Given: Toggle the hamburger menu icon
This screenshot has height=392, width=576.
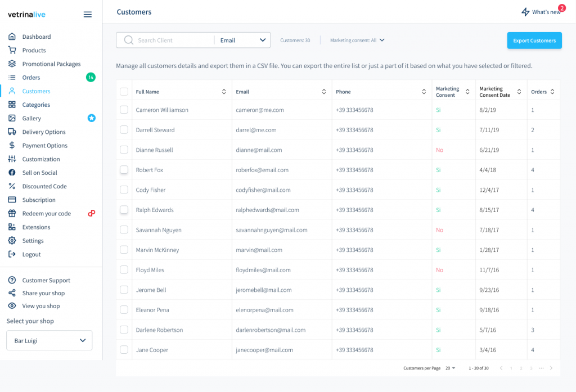Looking at the screenshot, I should click(87, 14).
